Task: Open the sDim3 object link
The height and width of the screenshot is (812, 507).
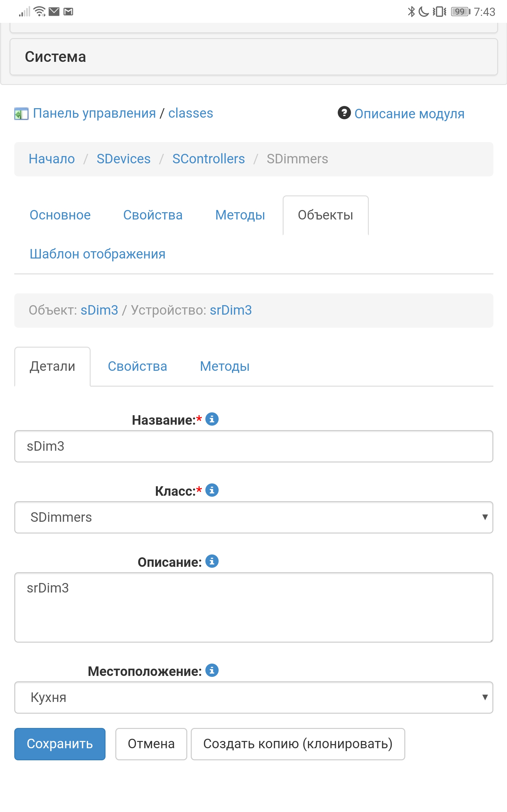Action: point(99,310)
